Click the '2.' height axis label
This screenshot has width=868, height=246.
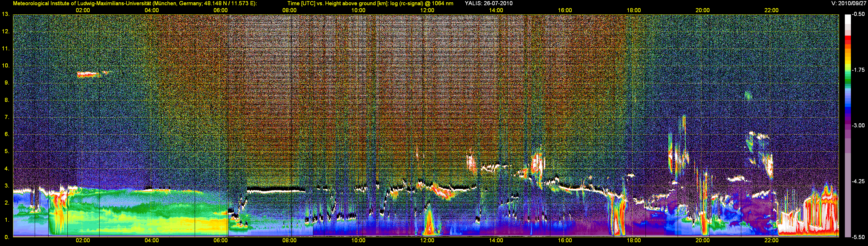pos(7,203)
